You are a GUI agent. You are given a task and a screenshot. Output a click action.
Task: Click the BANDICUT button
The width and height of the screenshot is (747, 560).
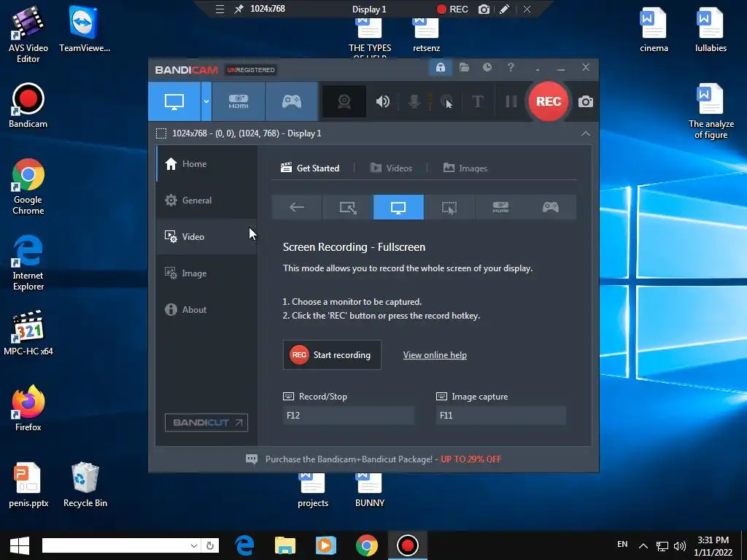click(x=206, y=422)
